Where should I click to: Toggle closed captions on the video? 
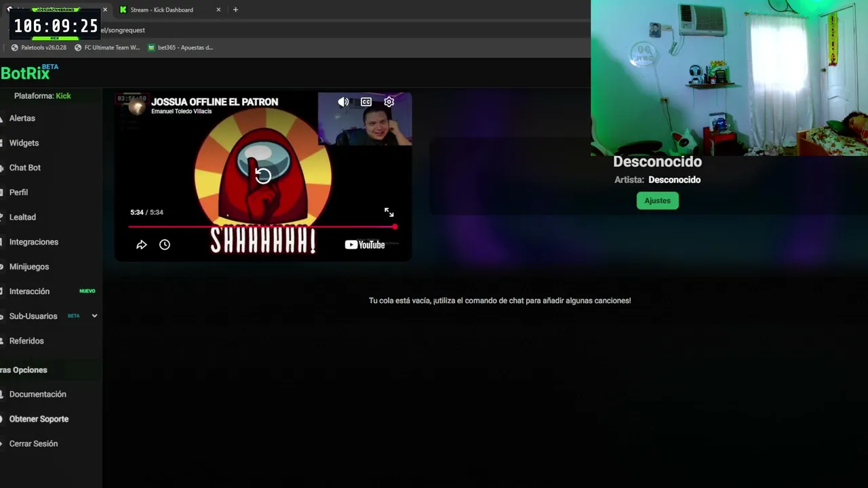366,102
